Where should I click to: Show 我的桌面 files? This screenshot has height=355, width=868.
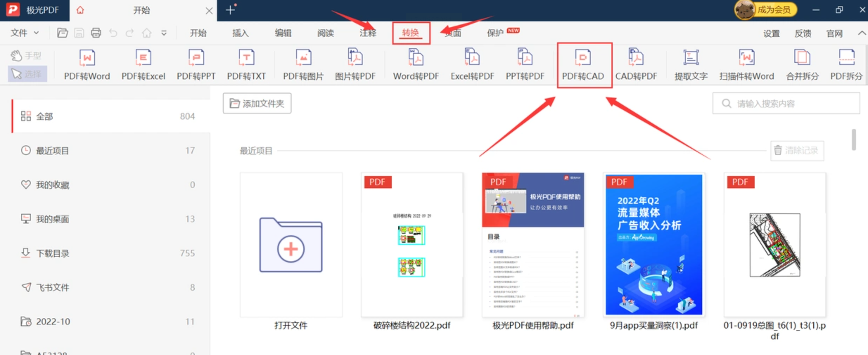coord(111,219)
